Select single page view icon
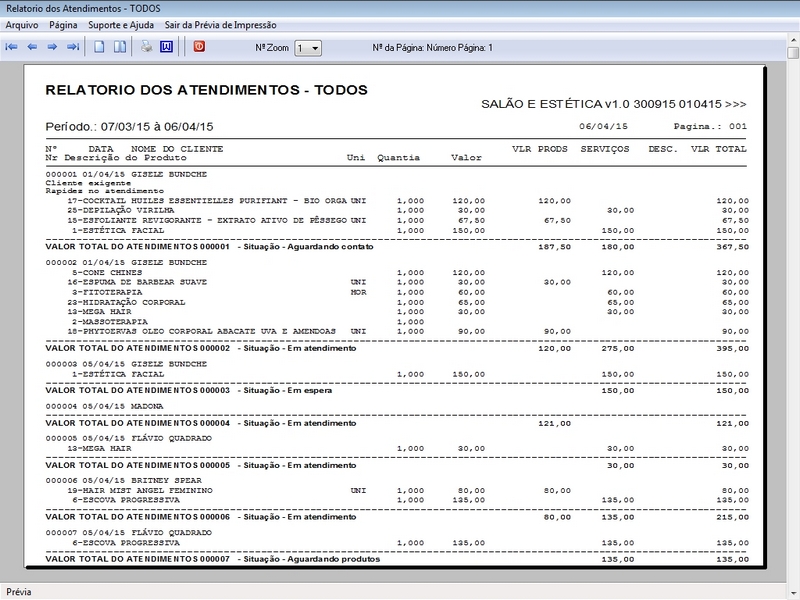Viewport: 800px width, 600px height. click(x=99, y=47)
